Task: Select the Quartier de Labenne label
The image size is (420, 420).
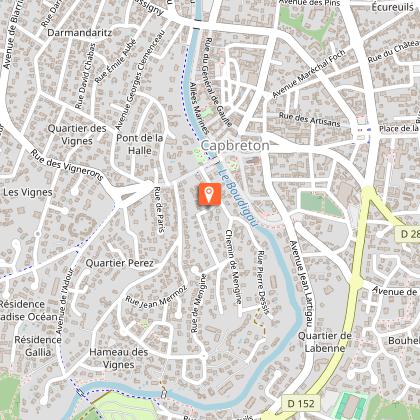Action: click(325, 342)
